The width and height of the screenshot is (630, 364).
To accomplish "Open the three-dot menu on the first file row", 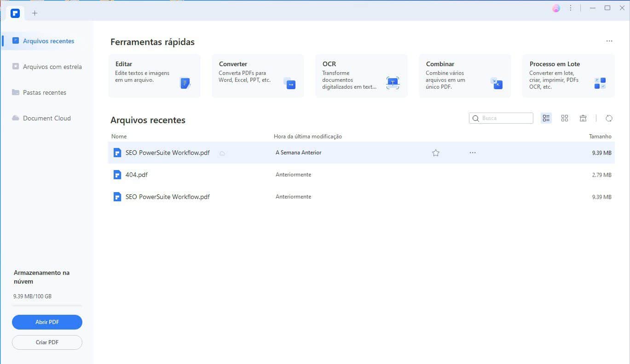I will click(473, 153).
